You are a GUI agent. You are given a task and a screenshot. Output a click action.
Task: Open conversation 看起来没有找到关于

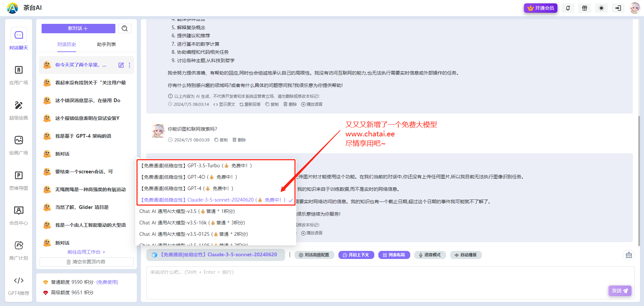point(87,83)
